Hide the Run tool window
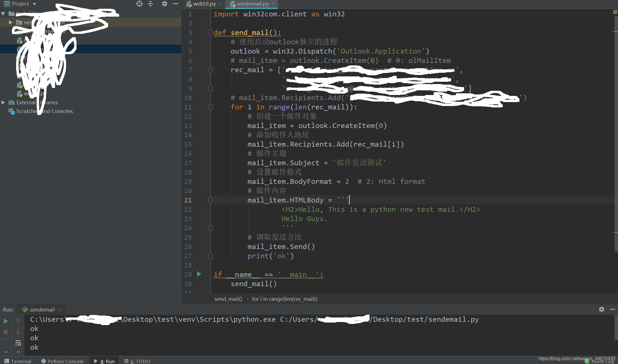Screen dimensions: 618x364 click(612, 309)
